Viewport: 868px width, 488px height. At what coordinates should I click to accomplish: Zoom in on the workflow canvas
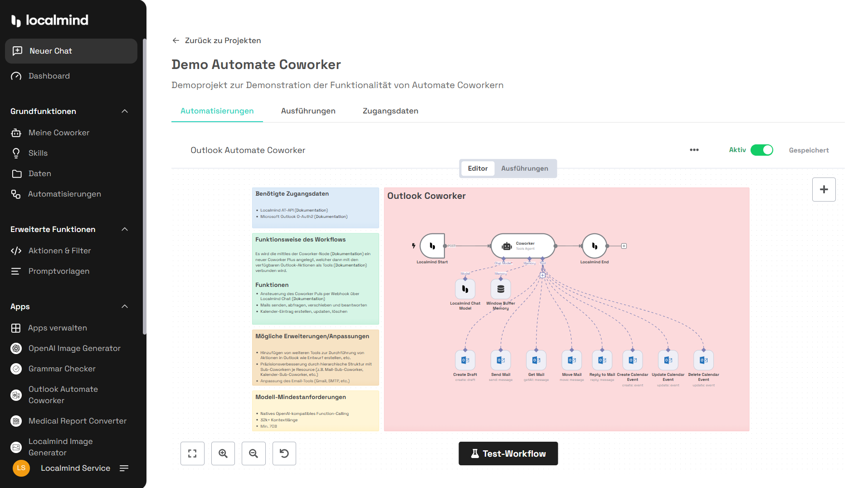223,453
